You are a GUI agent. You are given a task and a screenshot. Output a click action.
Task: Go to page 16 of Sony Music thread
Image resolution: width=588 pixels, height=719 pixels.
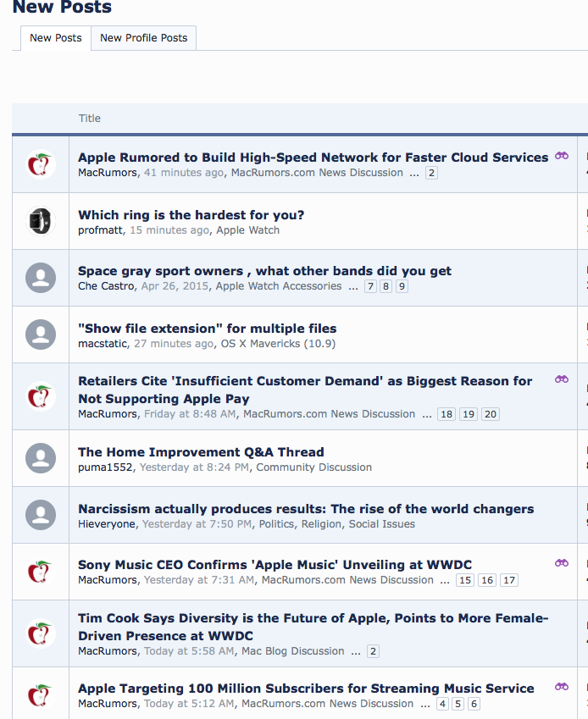click(487, 580)
